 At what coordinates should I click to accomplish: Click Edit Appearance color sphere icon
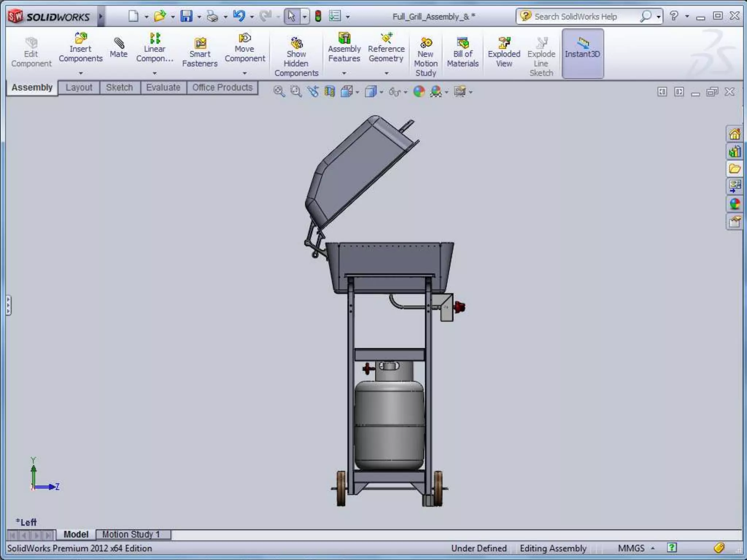click(419, 92)
